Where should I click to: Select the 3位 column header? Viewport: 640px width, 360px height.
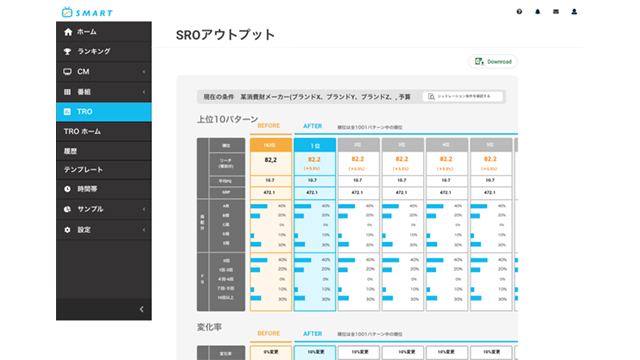click(x=402, y=145)
